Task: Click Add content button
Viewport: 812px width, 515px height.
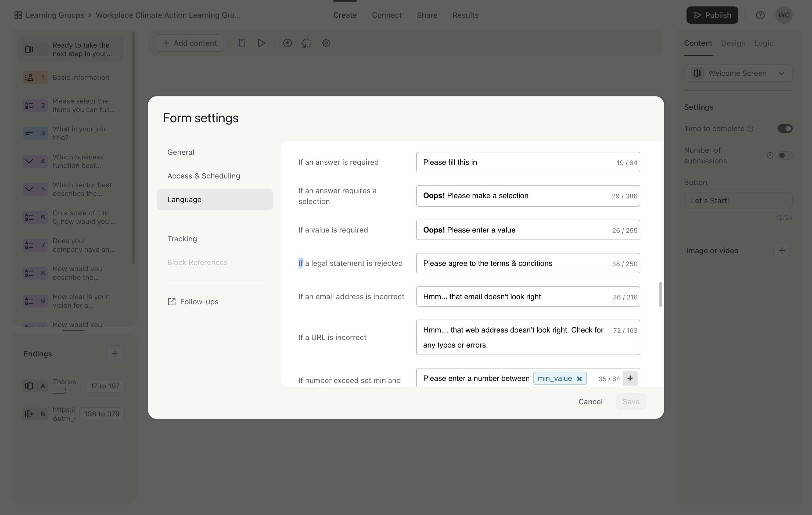Action: pyautogui.click(x=189, y=43)
